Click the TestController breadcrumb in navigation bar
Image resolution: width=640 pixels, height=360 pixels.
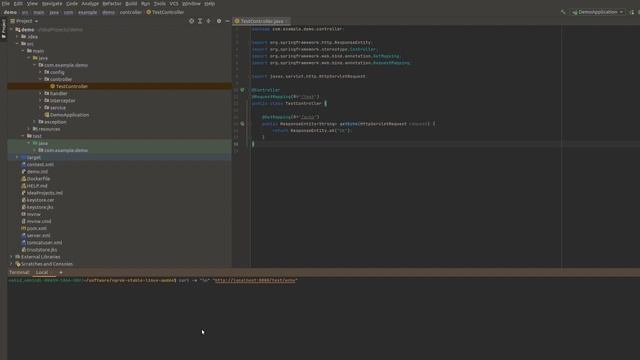(x=165, y=12)
